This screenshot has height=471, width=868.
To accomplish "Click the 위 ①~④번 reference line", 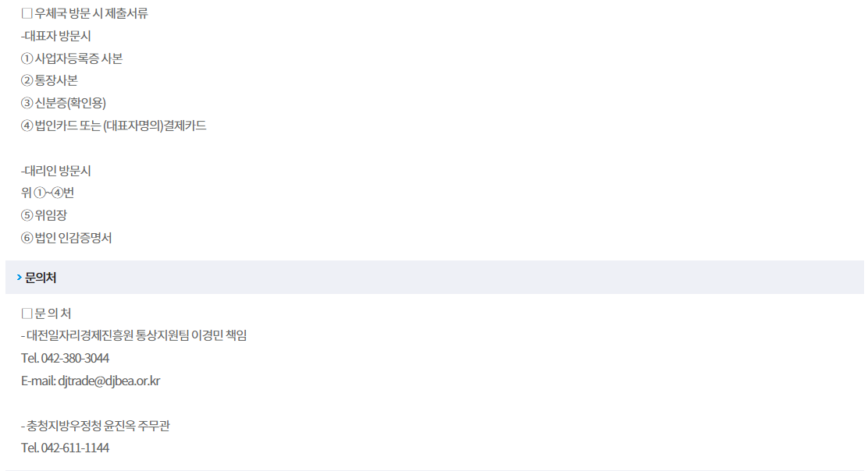I will click(x=48, y=193).
